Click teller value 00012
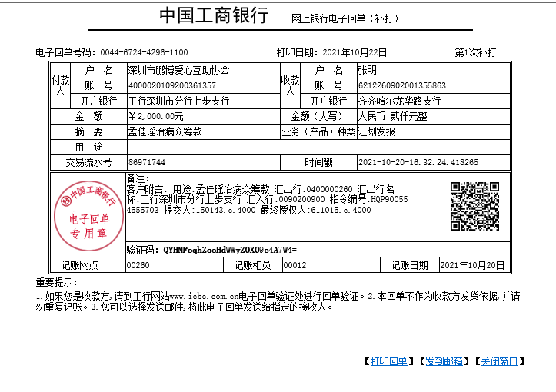Image resolution: width=556 pixels, height=392 pixels. (x=295, y=265)
